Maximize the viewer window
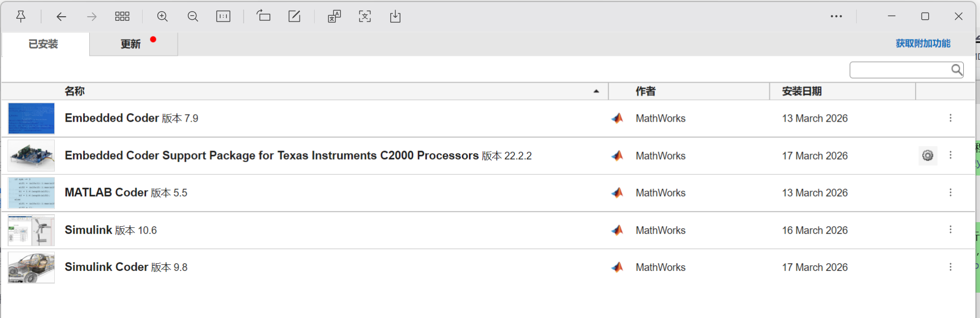The width and height of the screenshot is (980, 318). 925,16
